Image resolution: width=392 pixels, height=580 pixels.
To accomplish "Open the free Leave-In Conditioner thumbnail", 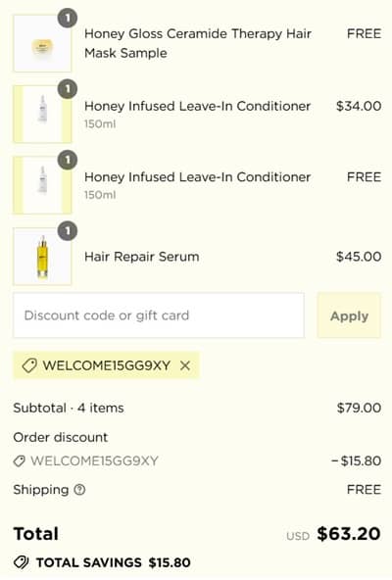I will [42, 185].
